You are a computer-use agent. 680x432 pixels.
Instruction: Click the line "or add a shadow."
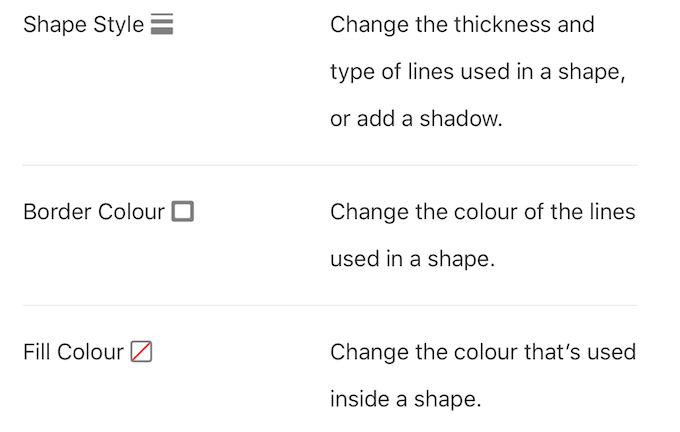(416, 119)
